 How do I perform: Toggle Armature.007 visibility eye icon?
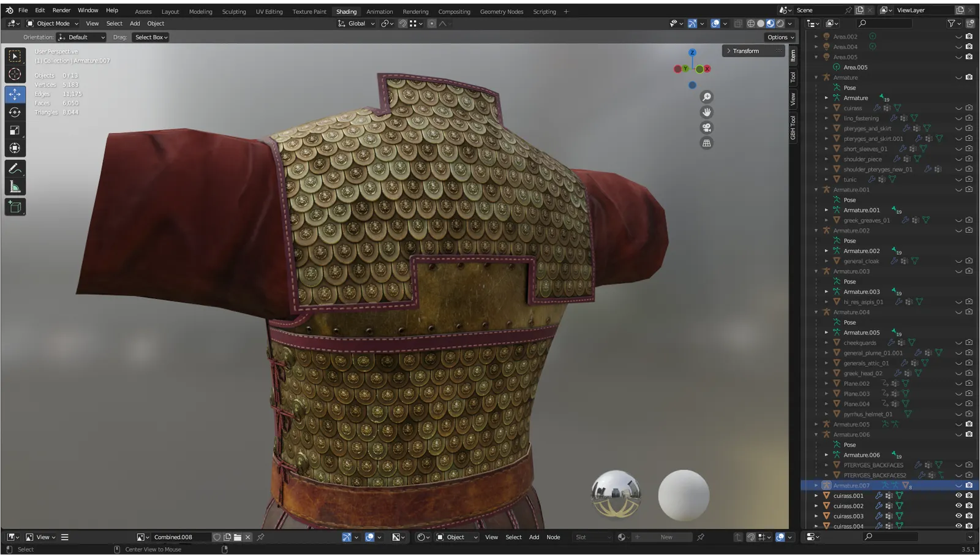pos(959,486)
